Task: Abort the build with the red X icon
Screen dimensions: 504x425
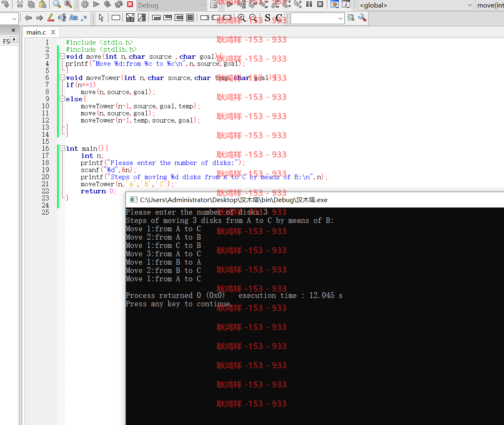Action: coord(130,5)
